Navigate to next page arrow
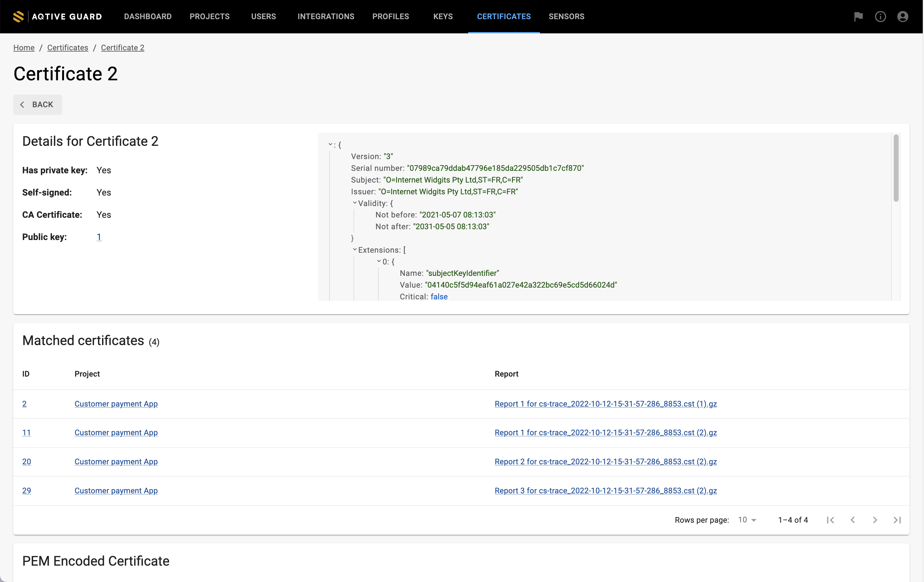 point(875,520)
